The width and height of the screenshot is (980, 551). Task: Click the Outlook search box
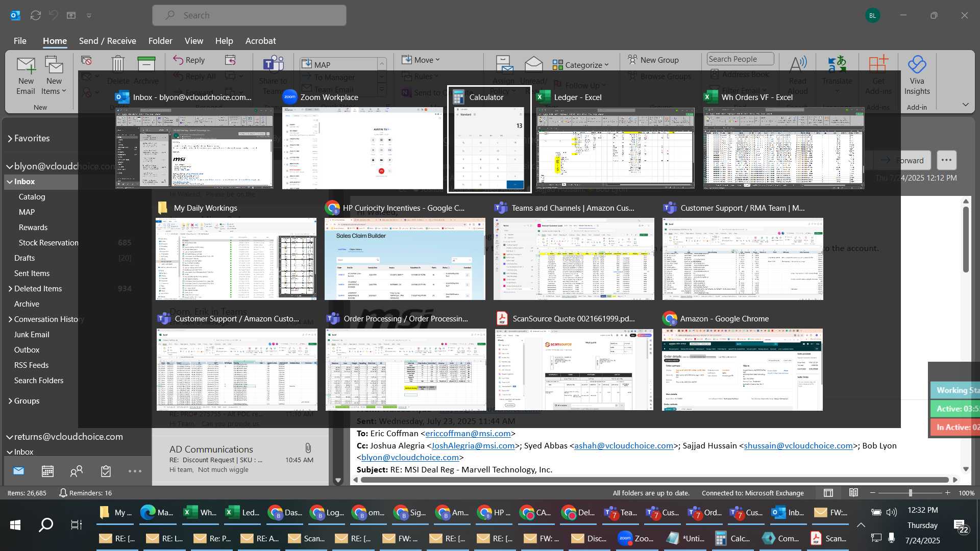[x=249, y=15]
